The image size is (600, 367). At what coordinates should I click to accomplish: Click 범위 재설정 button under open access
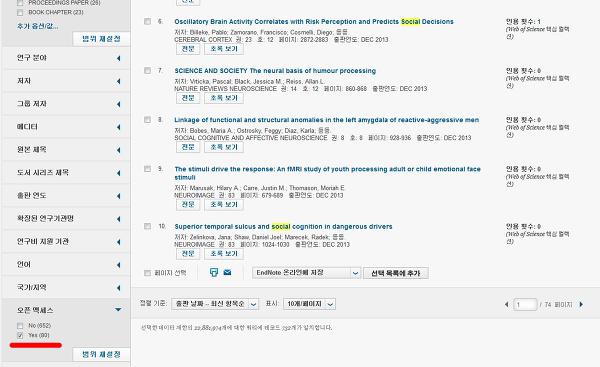pos(101,354)
